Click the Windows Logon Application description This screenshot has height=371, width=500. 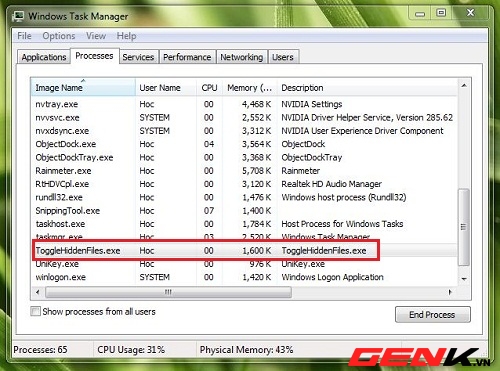[x=333, y=277]
